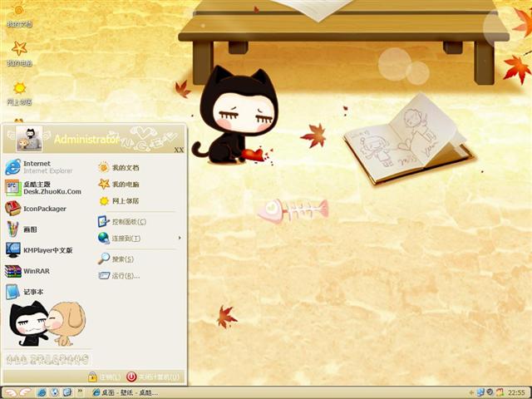Open 搜索(S) from the start menu
The width and height of the screenshot is (532, 399).
[116, 259]
